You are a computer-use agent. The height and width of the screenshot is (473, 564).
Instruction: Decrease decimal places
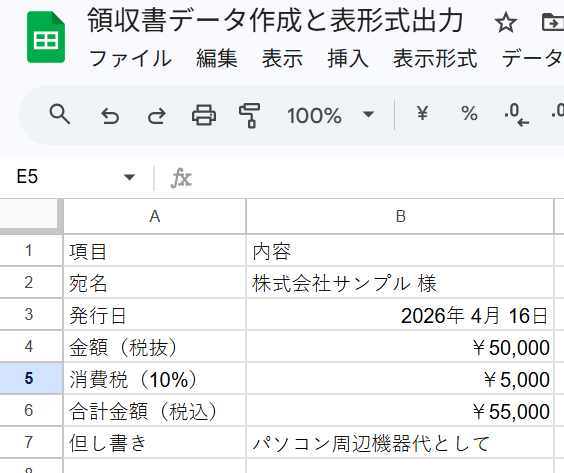pos(516,115)
